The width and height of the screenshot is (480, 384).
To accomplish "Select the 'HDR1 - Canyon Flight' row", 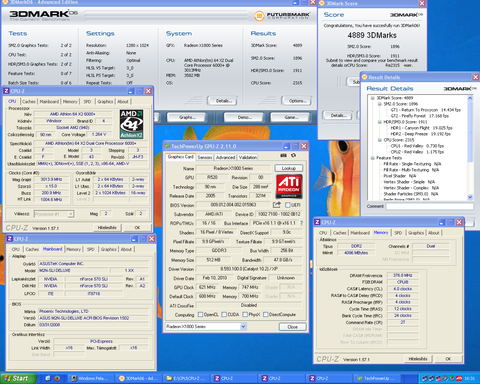I will (421, 128).
